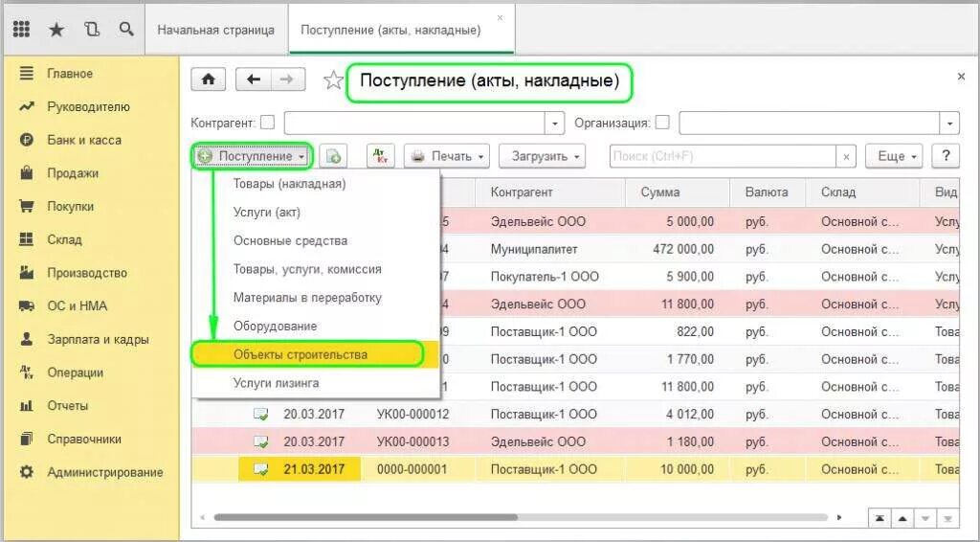Image resolution: width=980 pixels, height=542 pixels.
Task: Add this page to favorites star
Action: click(333, 80)
